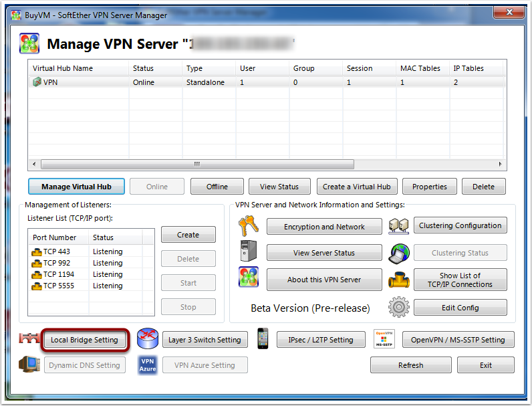Open About this VPN Server

(x=324, y=280)
